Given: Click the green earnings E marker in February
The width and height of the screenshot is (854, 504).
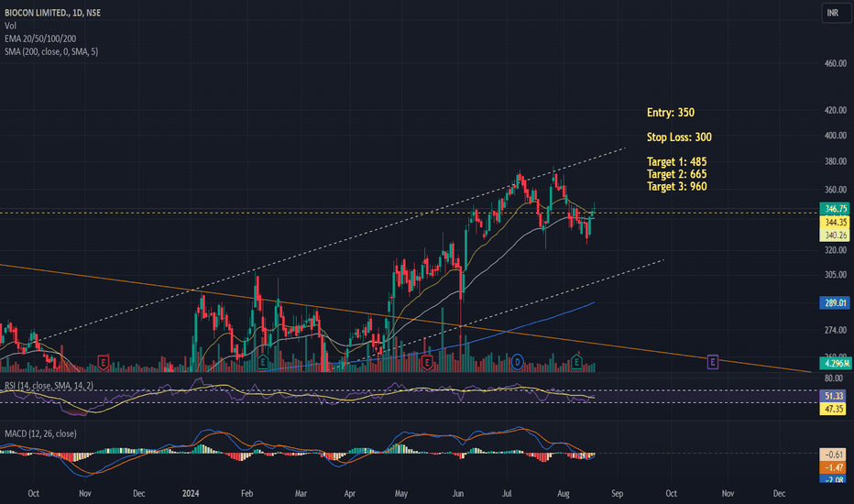Looking at the screenshot, I should pos(262,361).
